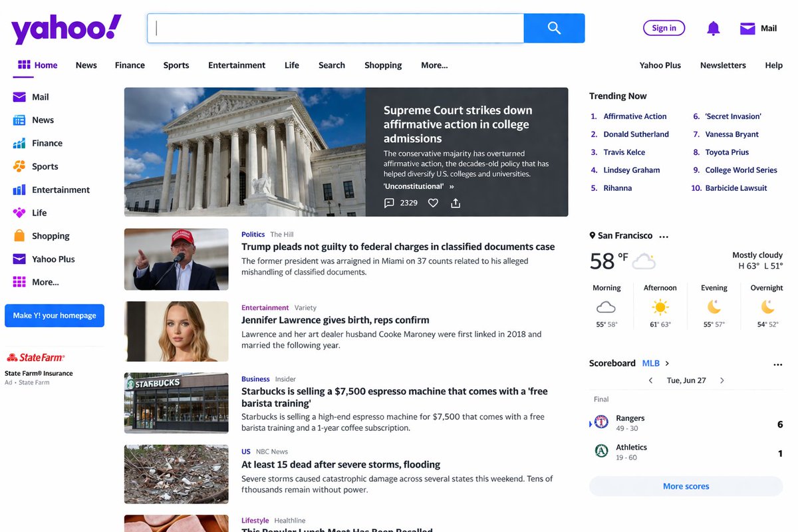Click the search magnifier icon

point(553,28)
